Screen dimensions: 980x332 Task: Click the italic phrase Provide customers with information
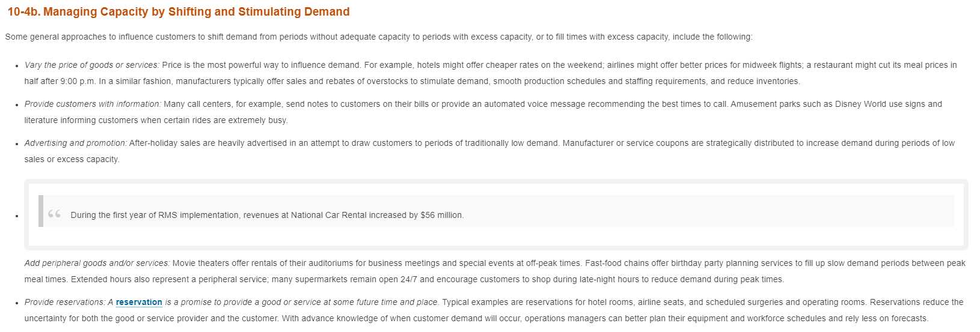click(93, 104)
